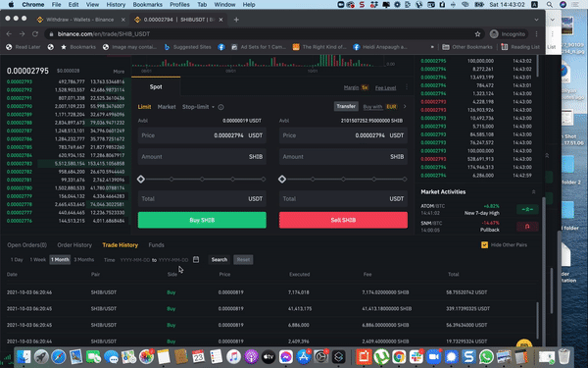Open the tab list dropdown chevron
Image resolution: width=588 pixels, height=368 pixels.
point(537,20)
